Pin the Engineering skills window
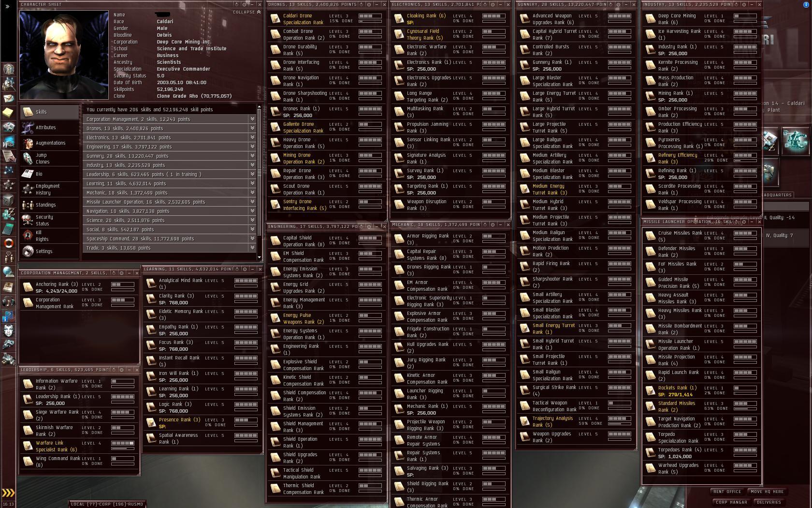 pos(370,226)
